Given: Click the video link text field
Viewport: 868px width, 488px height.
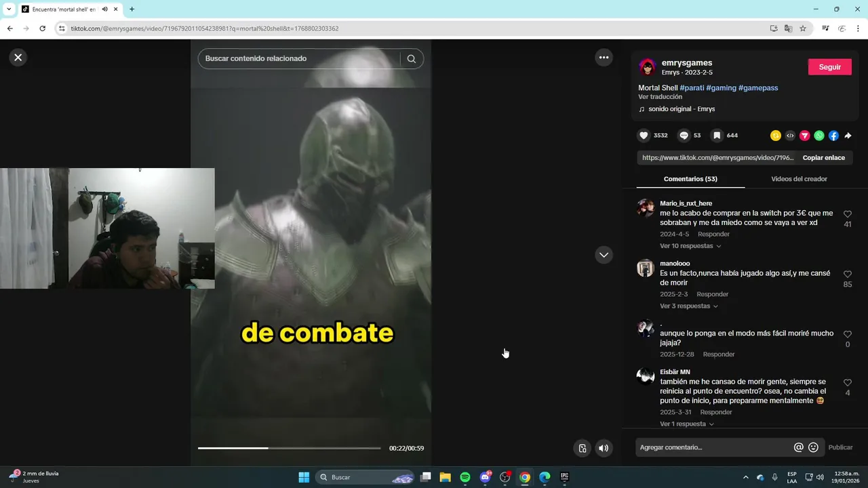Looking at the screenshot, I should pyautogui.click(x=717, y=158).
